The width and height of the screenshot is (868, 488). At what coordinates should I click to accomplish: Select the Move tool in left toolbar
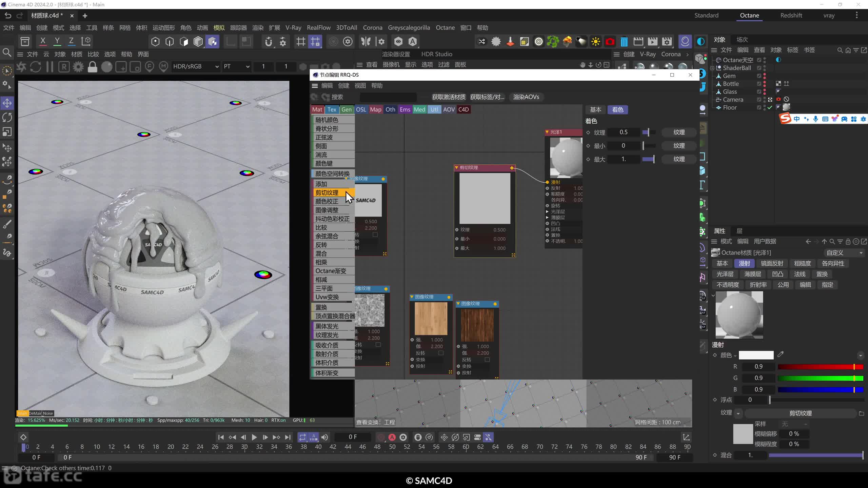point(7,103)
